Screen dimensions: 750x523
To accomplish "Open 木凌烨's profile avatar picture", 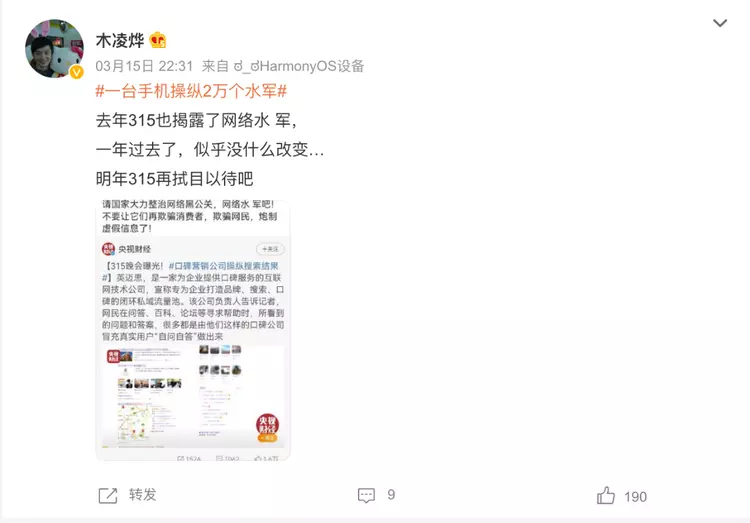I will pos(54,48).
